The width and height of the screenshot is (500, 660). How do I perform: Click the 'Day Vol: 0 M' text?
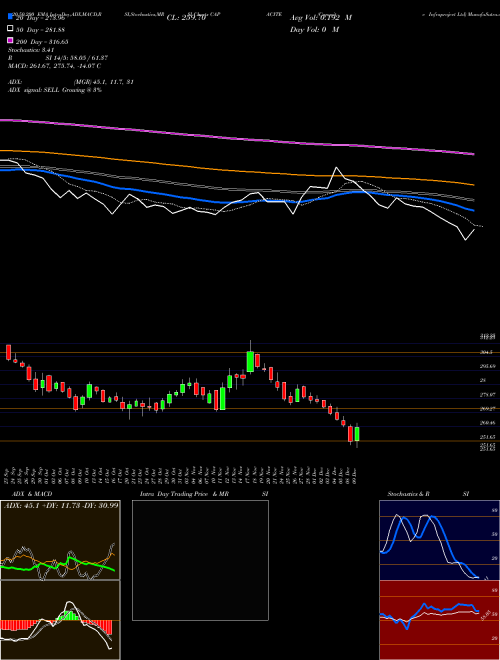(x=314, y=29)
